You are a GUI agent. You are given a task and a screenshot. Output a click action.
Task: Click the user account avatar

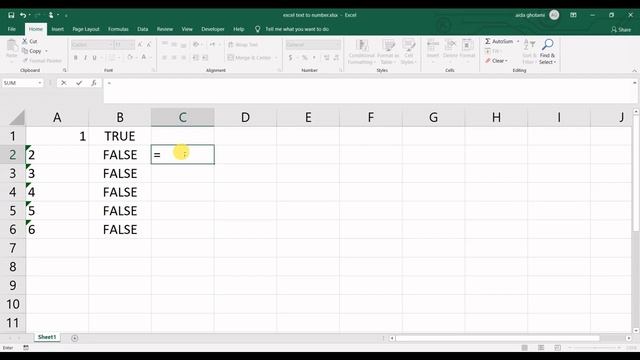[554, 15]
